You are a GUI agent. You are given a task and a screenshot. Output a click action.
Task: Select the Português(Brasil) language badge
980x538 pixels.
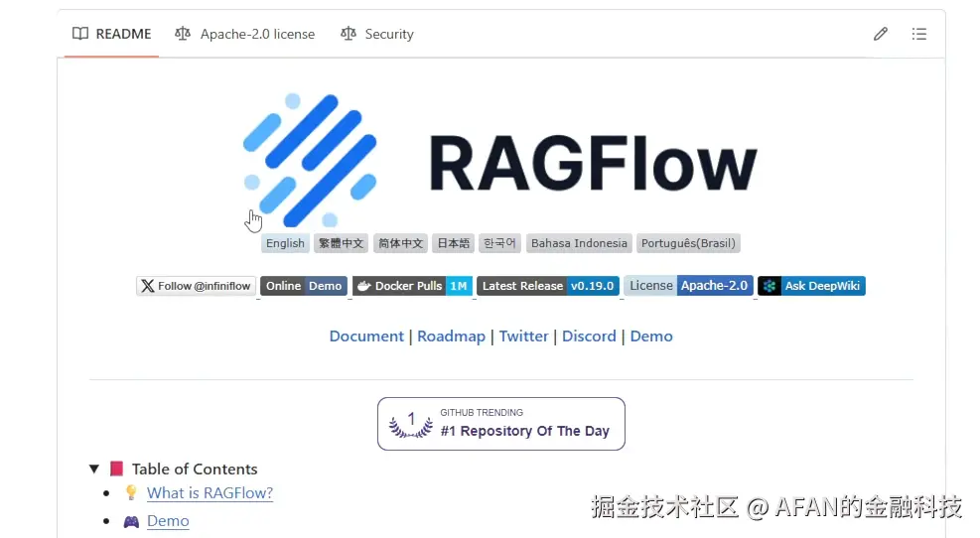[x=688, y=243]
